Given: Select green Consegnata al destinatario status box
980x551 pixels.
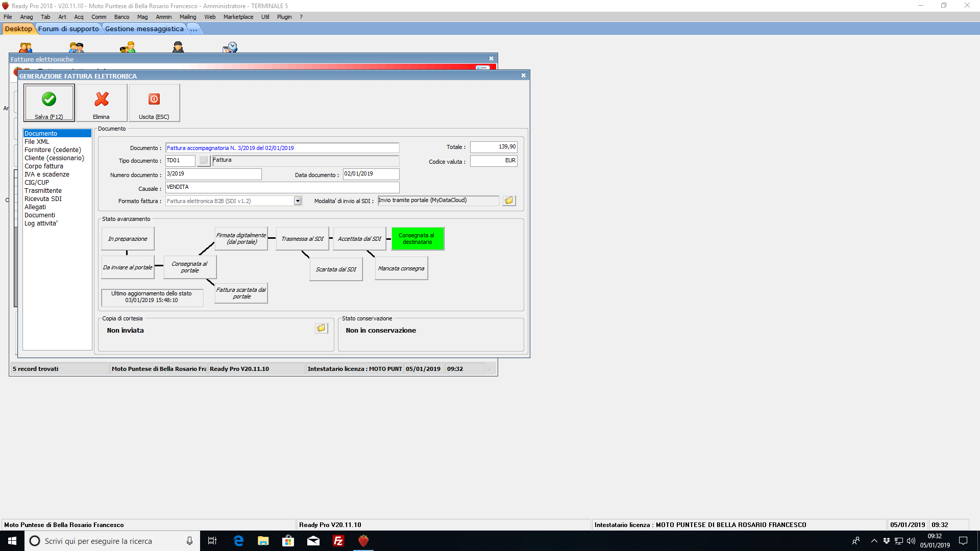Looking at the screenshot, I should (418, 239).
